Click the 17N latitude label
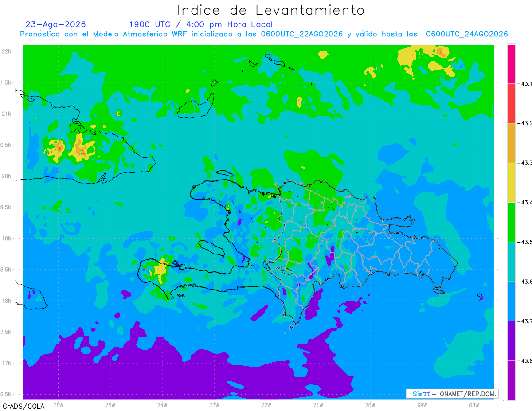The height and width of the screenshot is (411, 532). [x=8, y=363]
